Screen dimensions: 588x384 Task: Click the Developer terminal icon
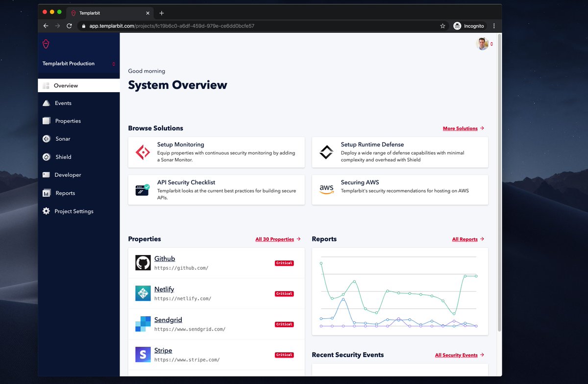46,175
